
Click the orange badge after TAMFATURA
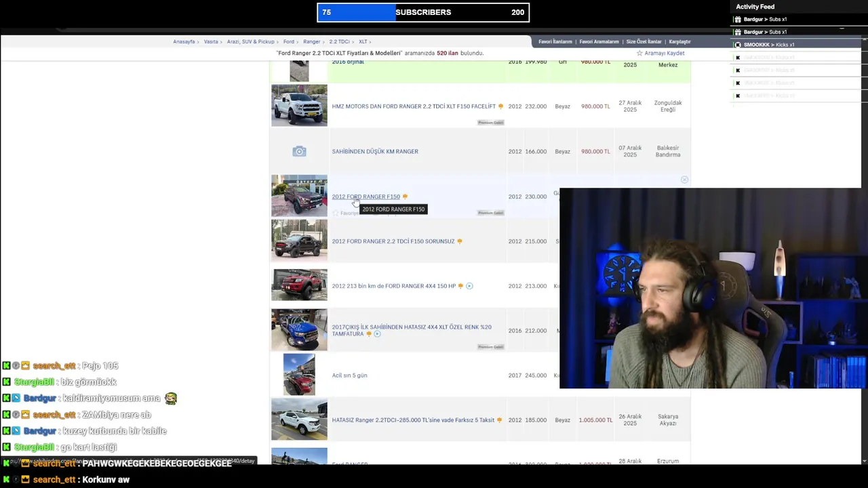pos(369,334)
